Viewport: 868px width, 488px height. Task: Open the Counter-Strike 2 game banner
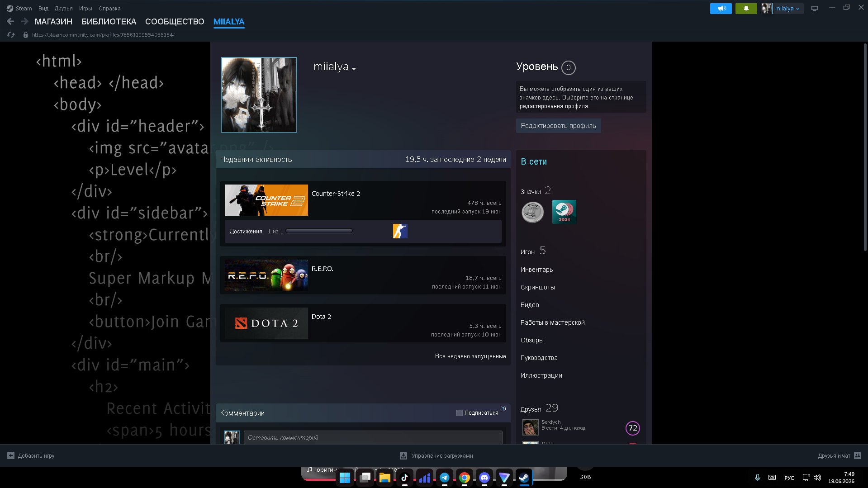pos(266,200)
